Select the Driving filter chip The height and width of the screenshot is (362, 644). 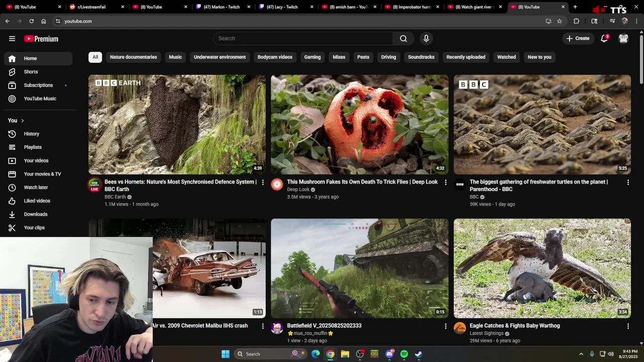tap(388, 57)
